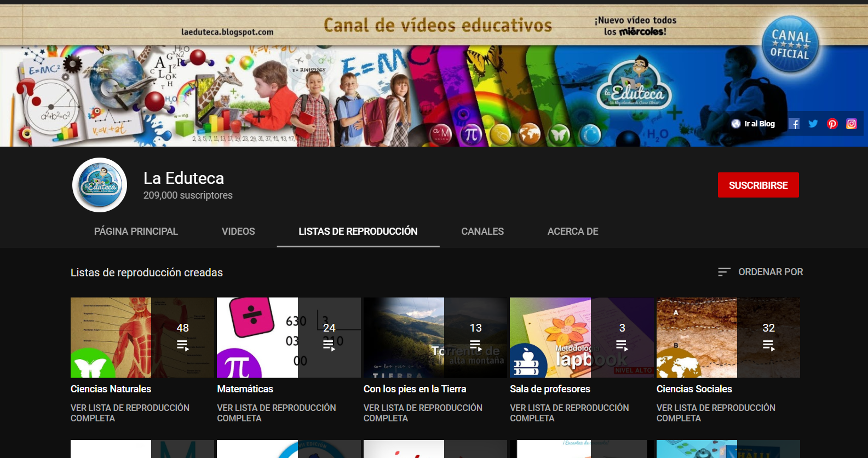Open the CANALES tab
868x458 pixels.
(482, 231)
